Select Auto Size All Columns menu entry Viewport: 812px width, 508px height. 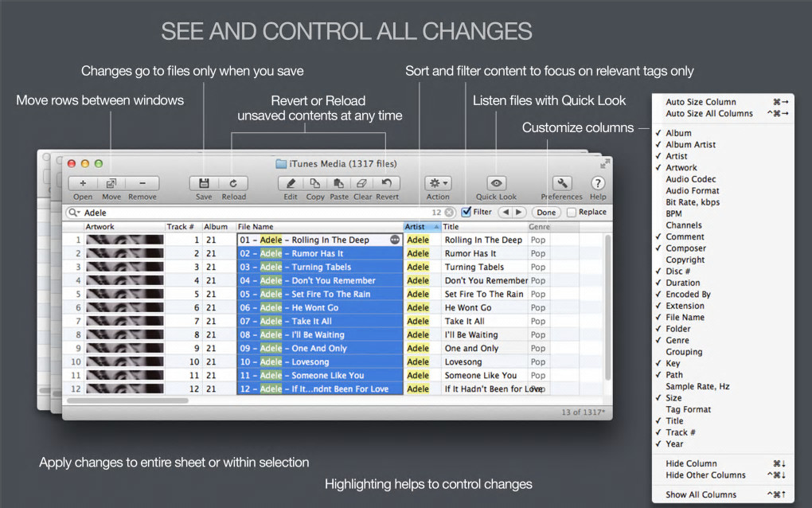[x=709, y=113]
